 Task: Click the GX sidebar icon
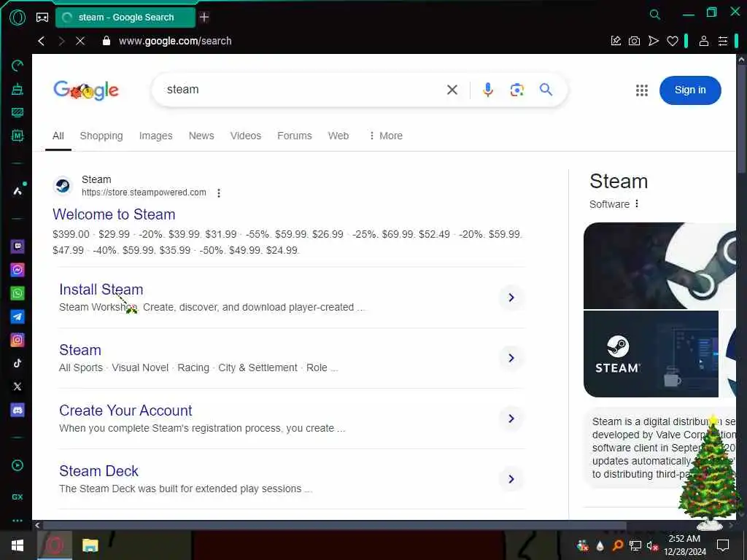[18, 497]
